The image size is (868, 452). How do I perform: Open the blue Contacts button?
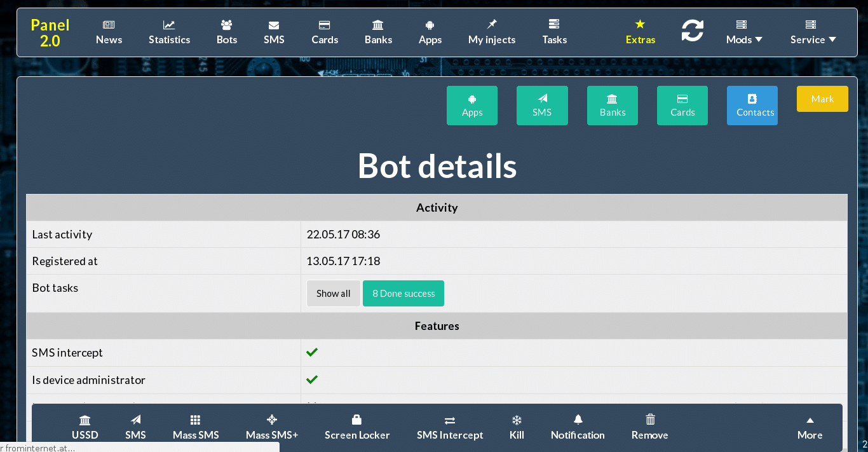click(752, 106)
